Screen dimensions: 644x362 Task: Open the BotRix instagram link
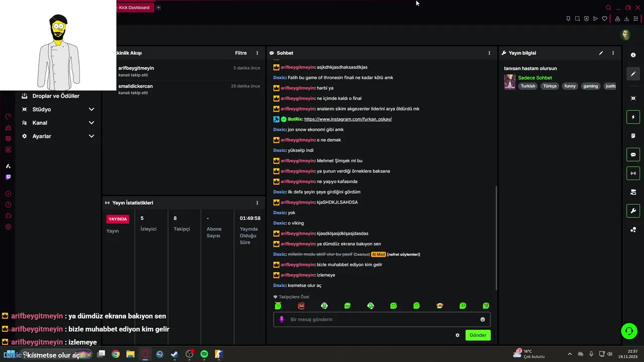point(348,119)
